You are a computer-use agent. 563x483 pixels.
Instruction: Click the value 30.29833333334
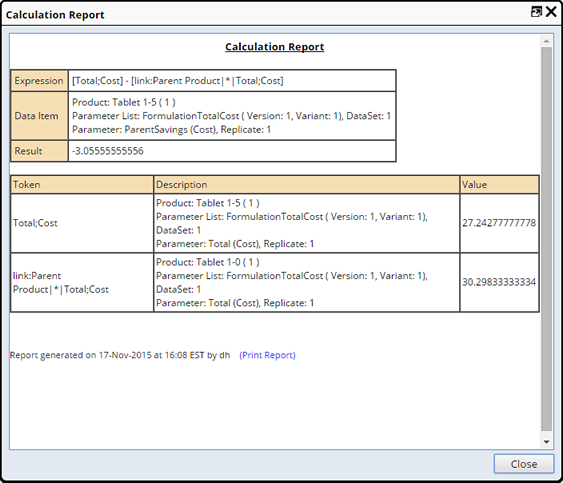click(x=499, y=282)
